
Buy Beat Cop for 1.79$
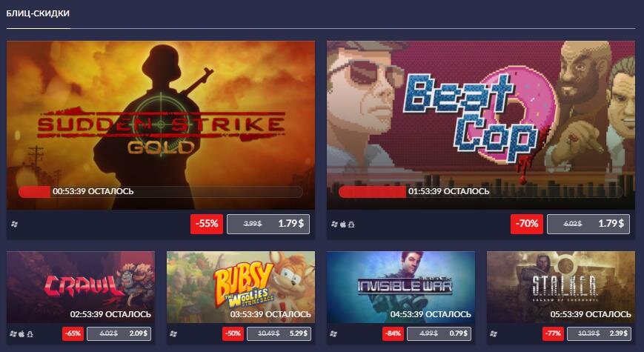pyautogui.click(x=588, y=224)
